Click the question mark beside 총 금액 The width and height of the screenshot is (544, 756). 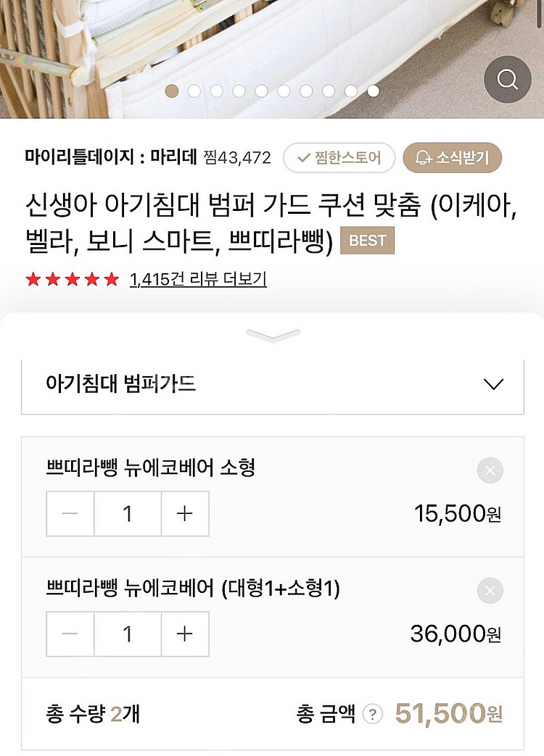pos(372,715)
